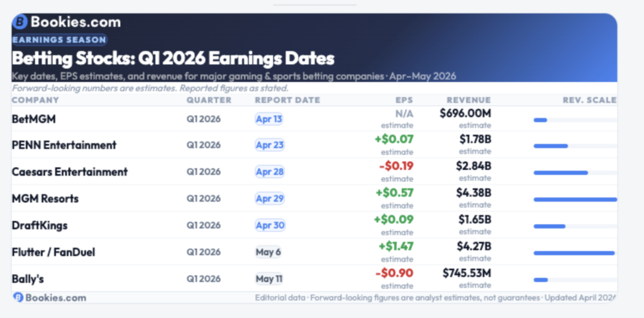
Task: Click the May 11 date badge
Action: (269, 279)
